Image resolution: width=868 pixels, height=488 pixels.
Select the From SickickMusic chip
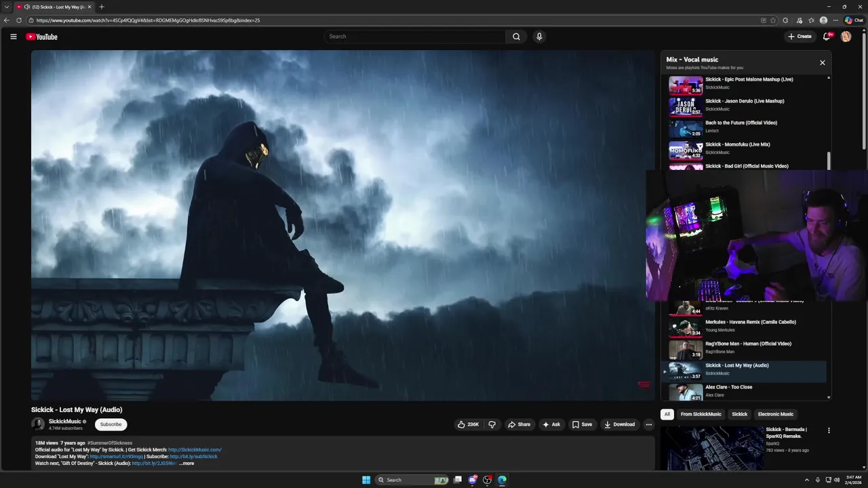tap(701, 414)
